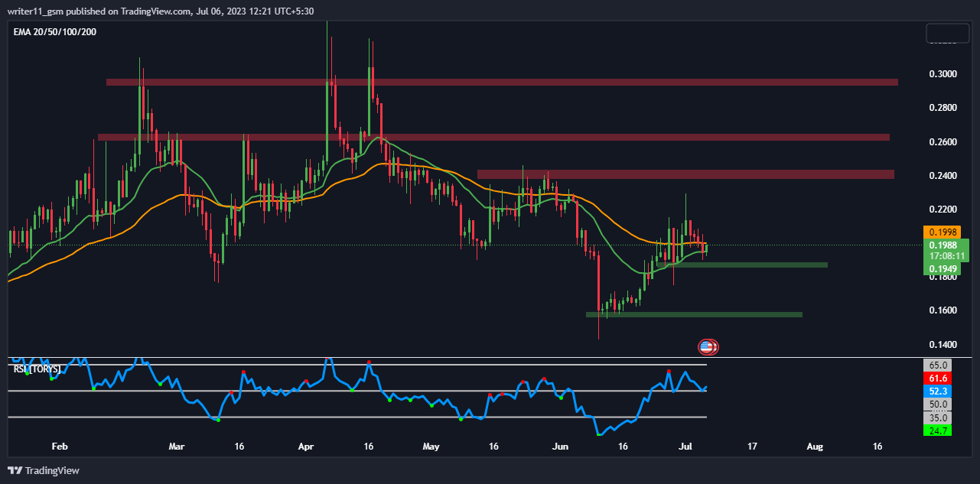Click the EMA 20/50/100/200 indicator label
The width and height of the screenshot is (980, 484).
(54, 31)
